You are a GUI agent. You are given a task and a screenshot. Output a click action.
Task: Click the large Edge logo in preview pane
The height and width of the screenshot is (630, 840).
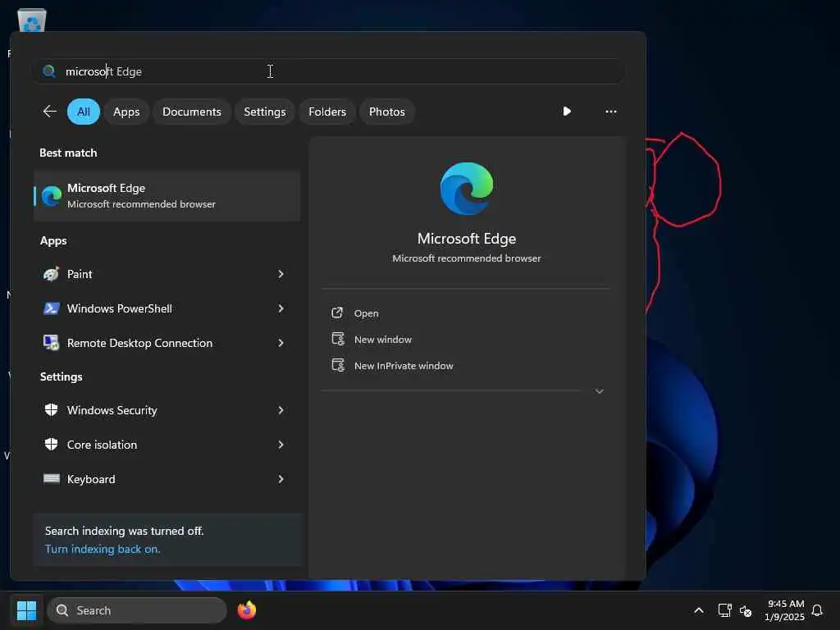pos(467,189)
